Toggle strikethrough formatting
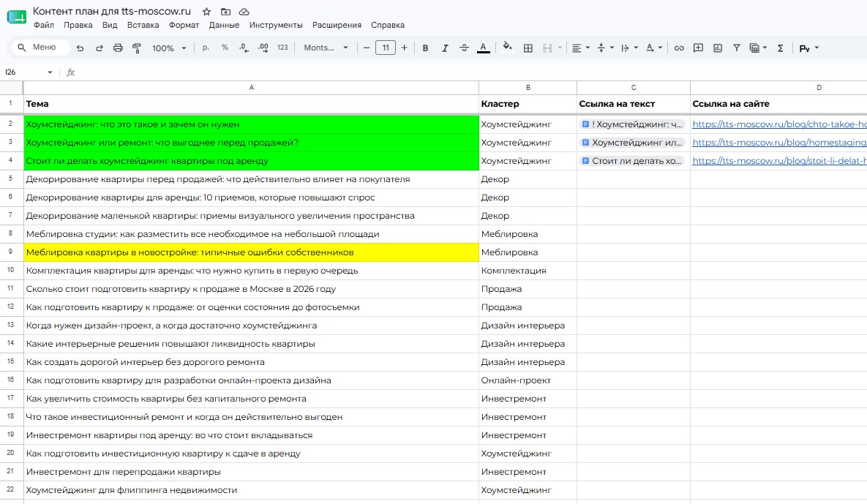 [x=464, y=48]
